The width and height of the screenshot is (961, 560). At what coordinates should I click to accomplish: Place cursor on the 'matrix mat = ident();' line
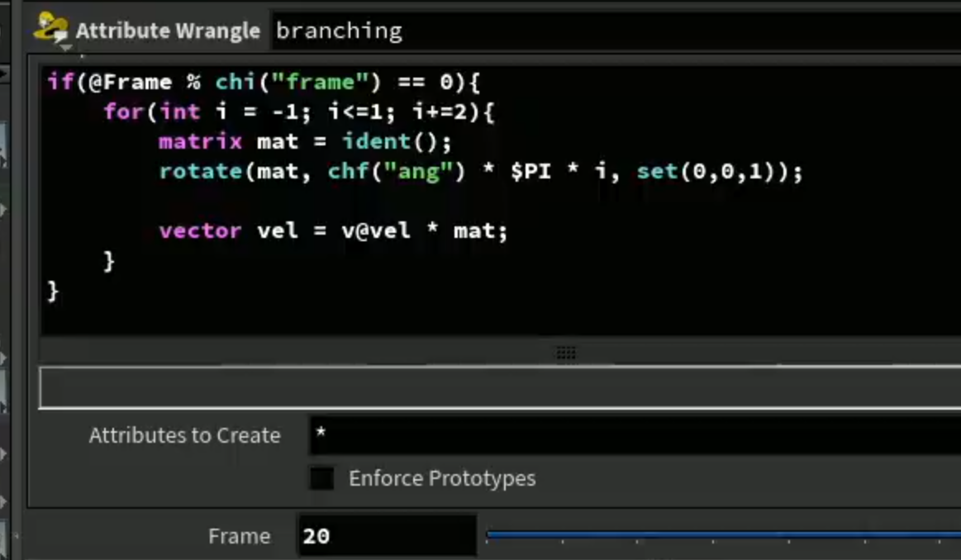305,141
